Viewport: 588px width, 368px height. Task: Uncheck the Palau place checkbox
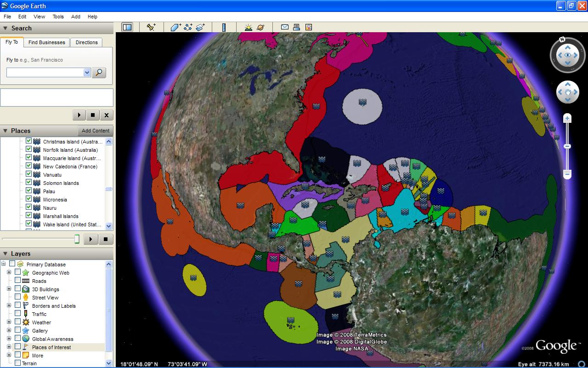click(28, 191)
